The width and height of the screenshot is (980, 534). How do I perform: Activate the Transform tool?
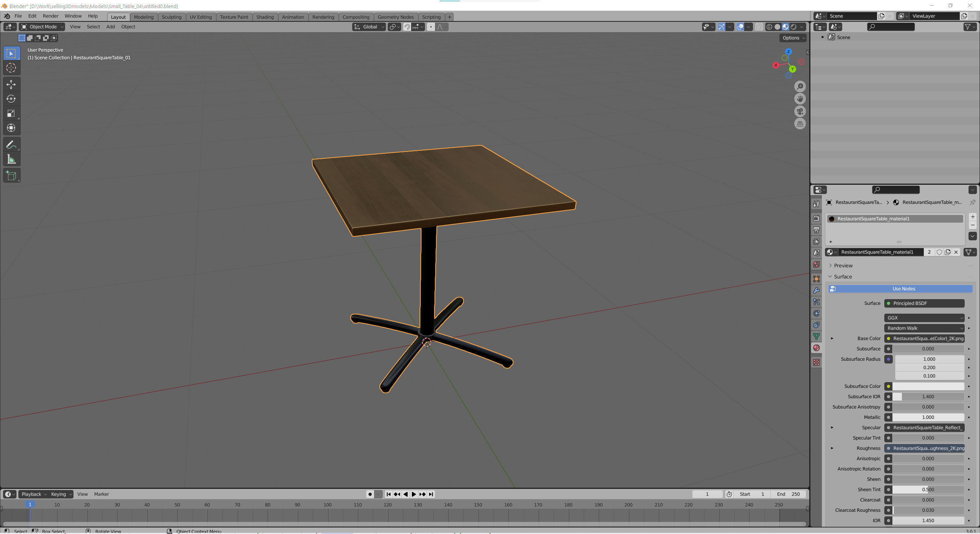tap(11, 128)
